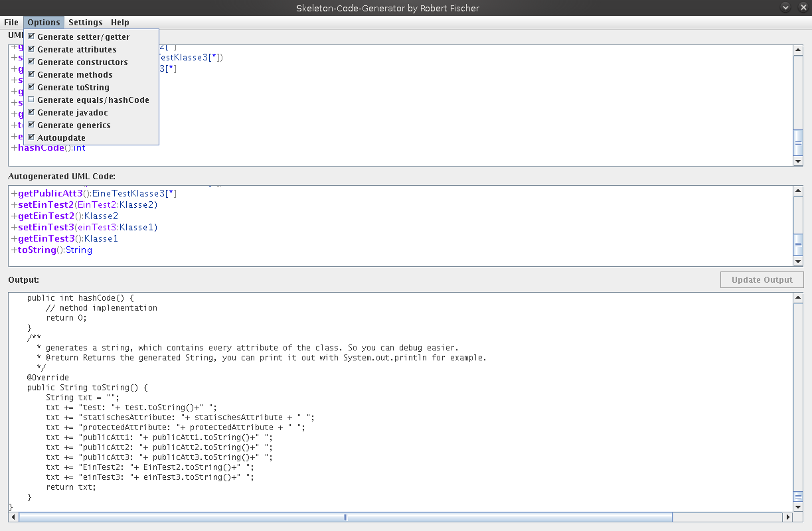
Task: Open the File menu
Action: click(11, 23)
